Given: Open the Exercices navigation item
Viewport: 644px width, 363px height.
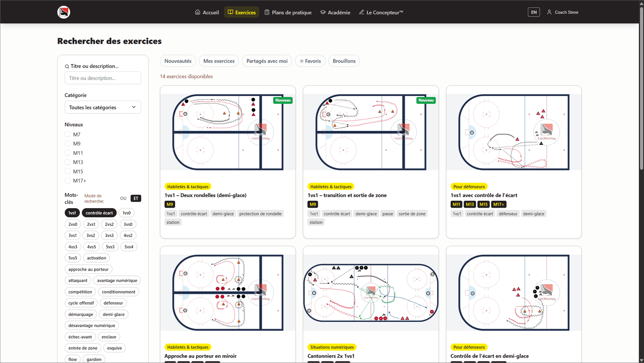Looking at the screenshot, I should [x=242, y=12].
